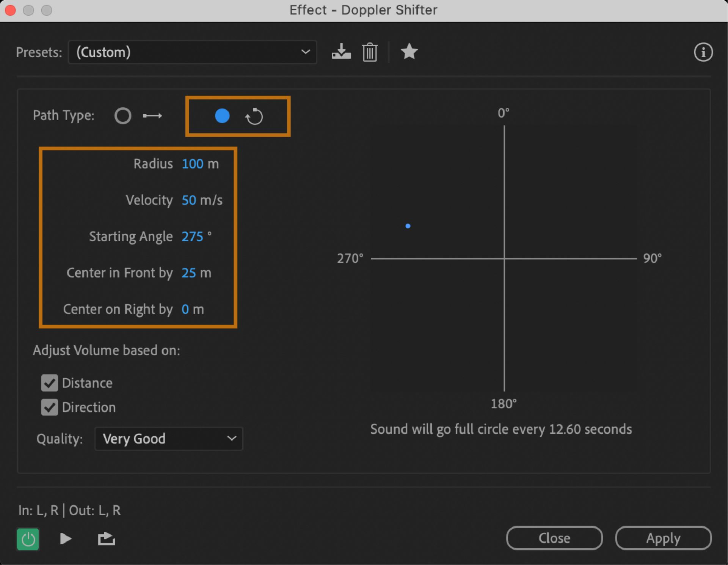Open the effect info panel
Screen dimensions: 728x565
[703, 52]
